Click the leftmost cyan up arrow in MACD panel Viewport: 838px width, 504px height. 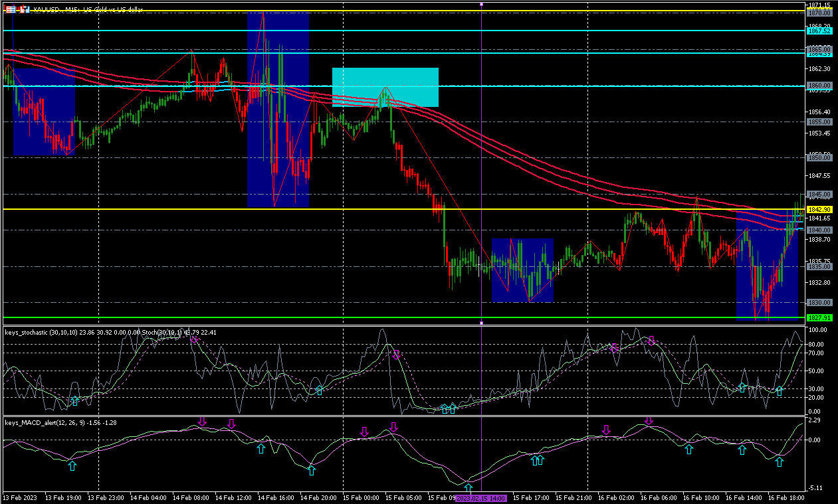(72, 466)
